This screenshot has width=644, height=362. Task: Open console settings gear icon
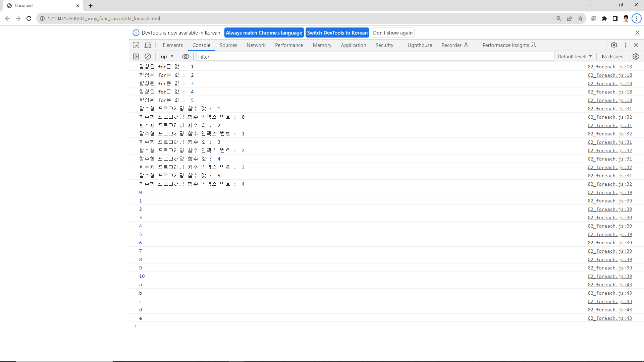pos(636,57)
